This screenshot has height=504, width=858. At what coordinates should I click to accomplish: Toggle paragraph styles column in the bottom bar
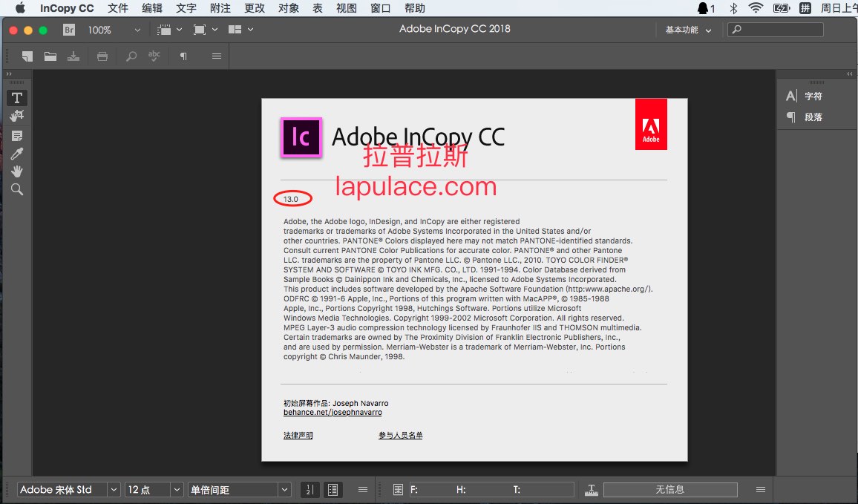point(333,490)
